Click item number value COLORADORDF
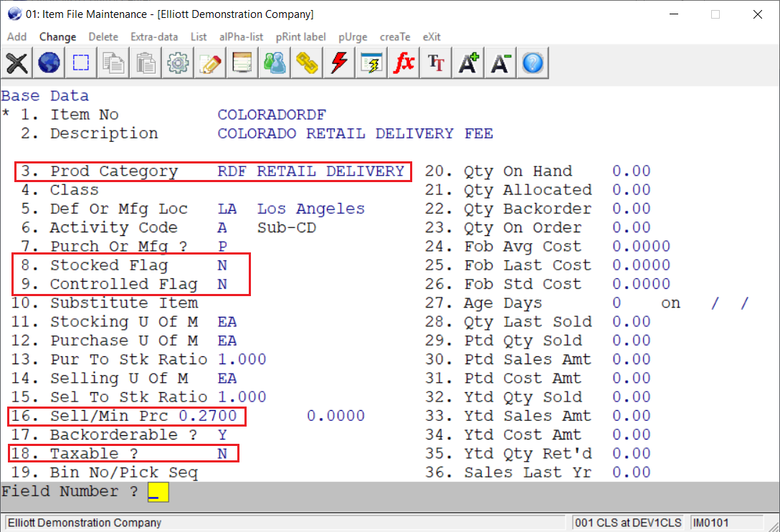 click(x=272, y=115)
